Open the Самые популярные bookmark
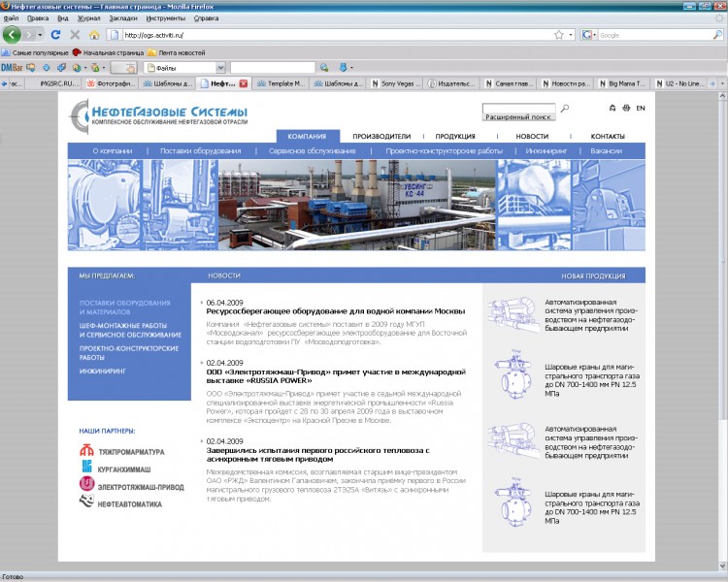Viewport: 728px width, 582px height. point(35,53)
